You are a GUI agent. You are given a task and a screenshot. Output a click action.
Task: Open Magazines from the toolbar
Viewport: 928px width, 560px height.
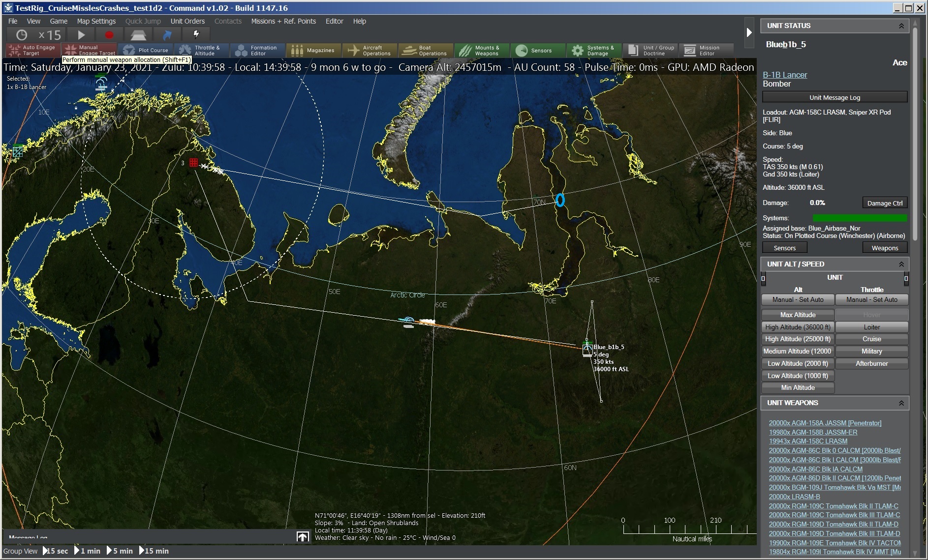[313, 50]
